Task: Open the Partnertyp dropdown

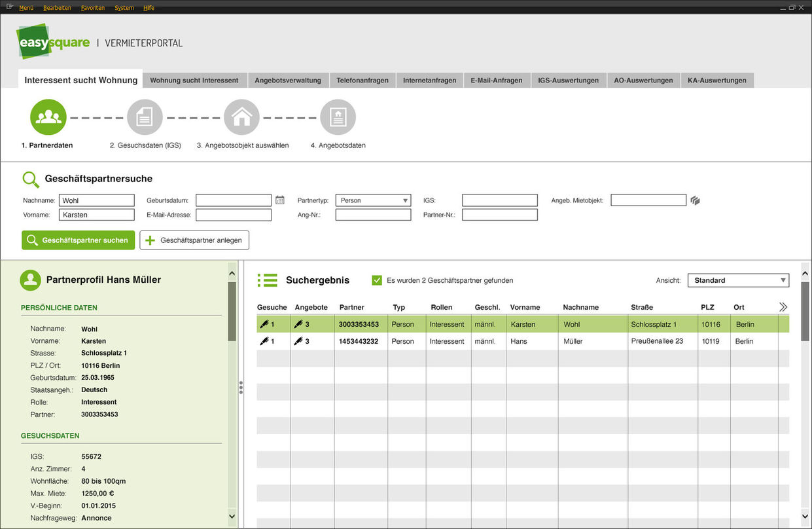Action: (x=373, y=200)
